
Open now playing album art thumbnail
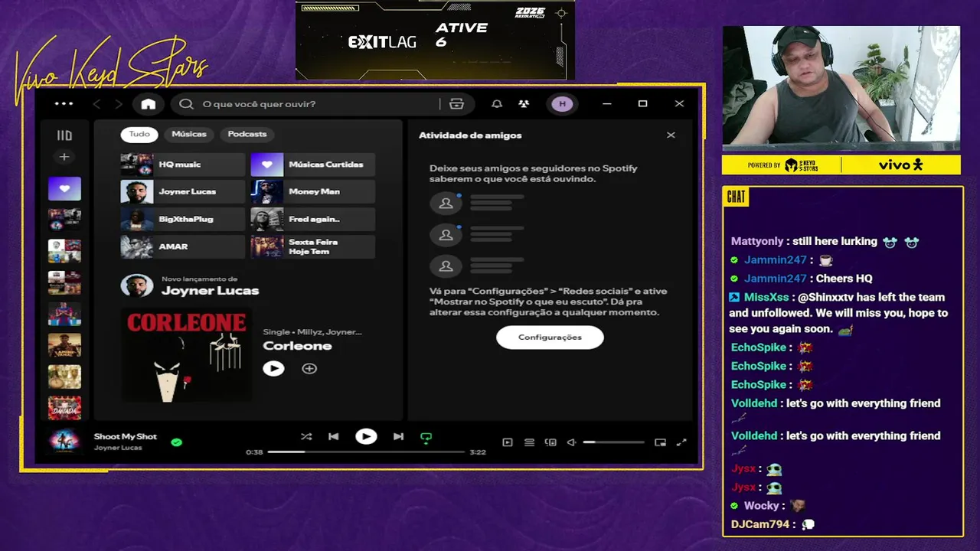[x=64, y=442]
